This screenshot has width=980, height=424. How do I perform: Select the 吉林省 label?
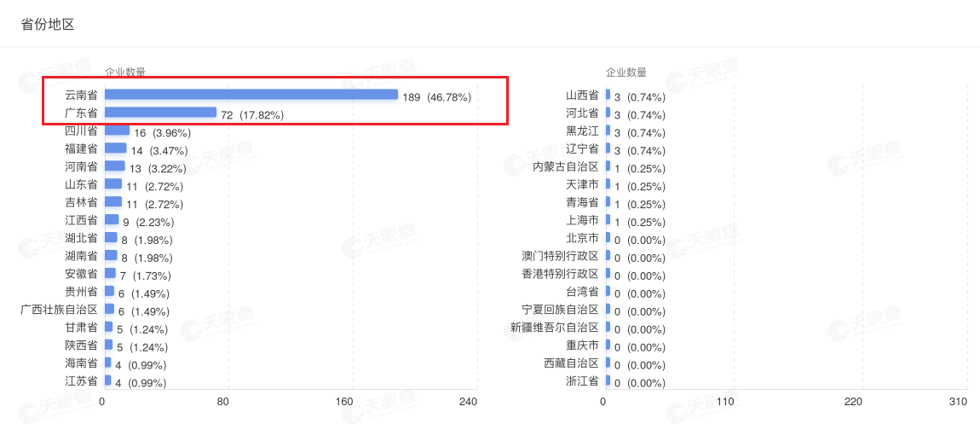pos(81,202)
